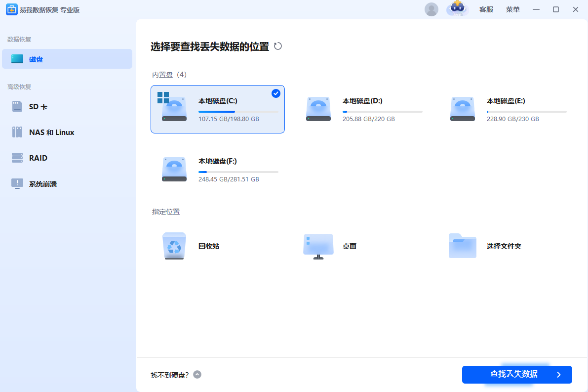Maximize the application window
Screen dimensions: 588x392
click(x=556, y=9)
